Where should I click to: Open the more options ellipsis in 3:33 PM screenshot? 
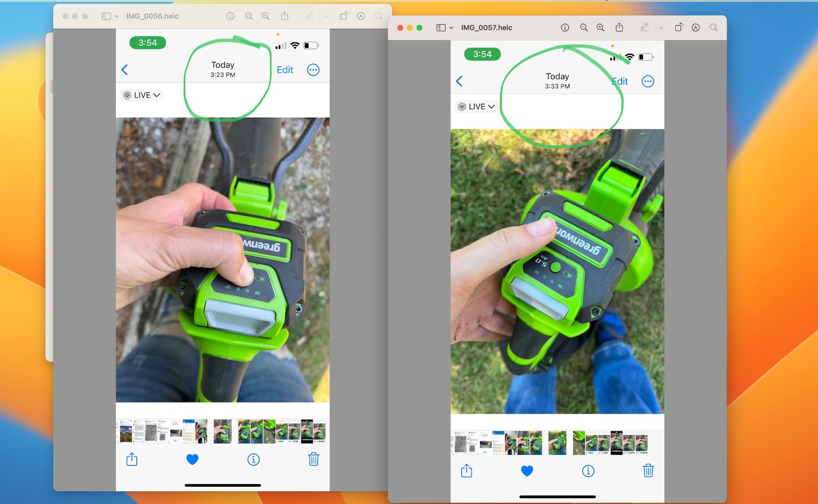point(648,81)
